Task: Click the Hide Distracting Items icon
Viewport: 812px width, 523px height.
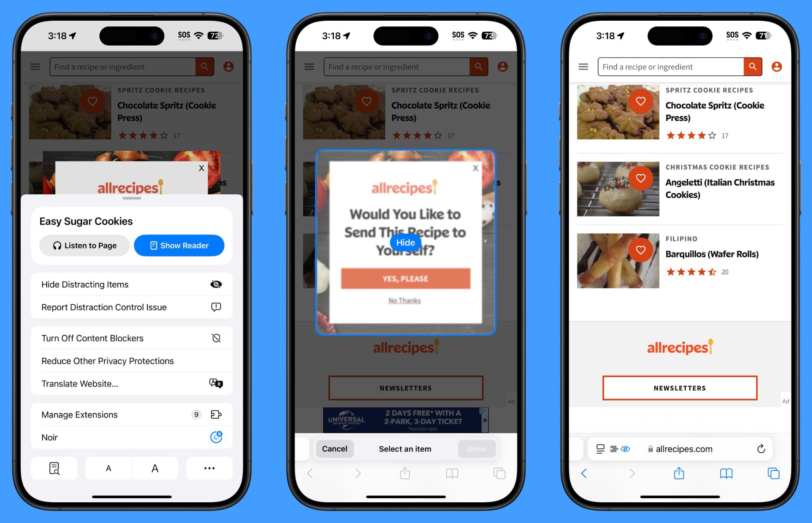Action: [x=216, y=284]
